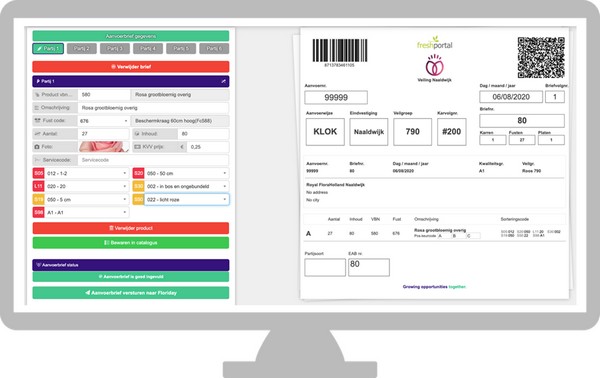Open the S98 A1 - A1 dropdown
600x378 pixels.
87,212
